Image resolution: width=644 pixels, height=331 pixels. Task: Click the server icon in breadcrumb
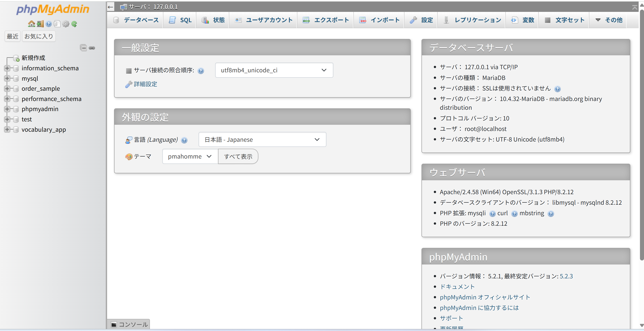[123, 7]
